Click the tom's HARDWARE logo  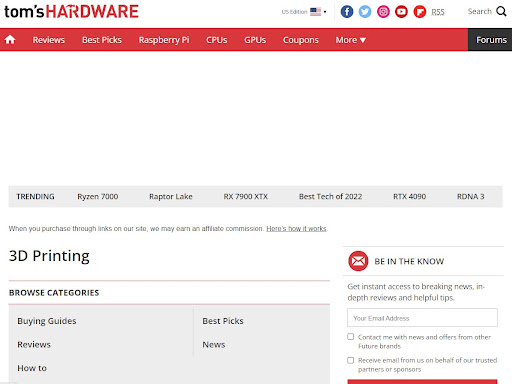click(71, 11)
